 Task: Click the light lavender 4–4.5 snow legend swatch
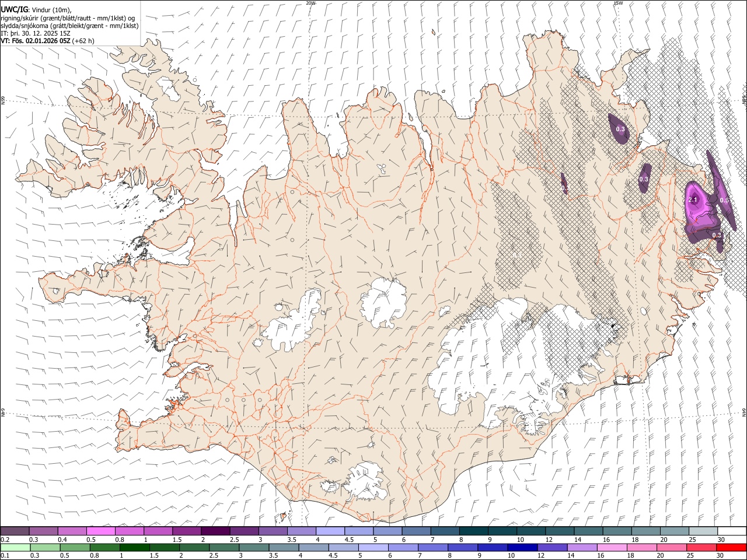click(x=330, y=531)
